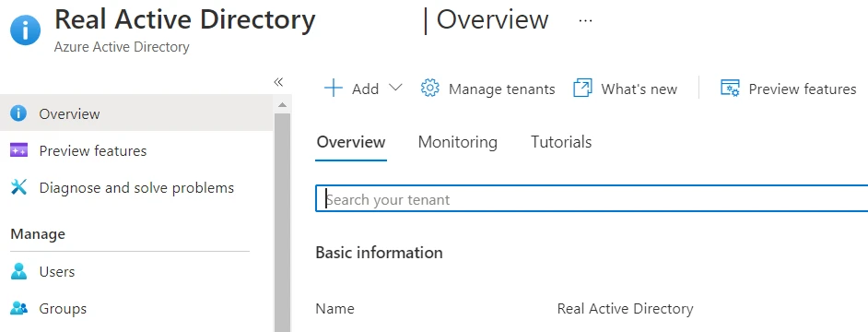Expand the Add dropdown arrow
Image resolution: width=868 pixels, height=332 pixels.
pos(395,88)
